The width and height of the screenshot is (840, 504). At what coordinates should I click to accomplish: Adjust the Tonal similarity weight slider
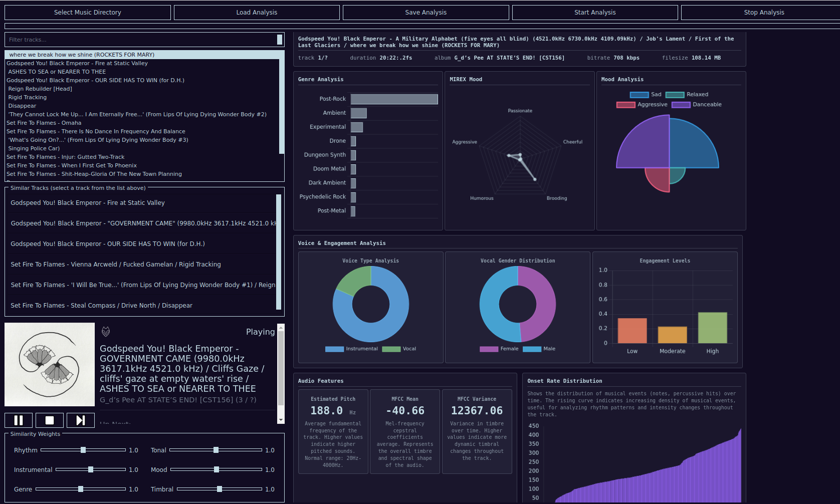pos(216,450)
